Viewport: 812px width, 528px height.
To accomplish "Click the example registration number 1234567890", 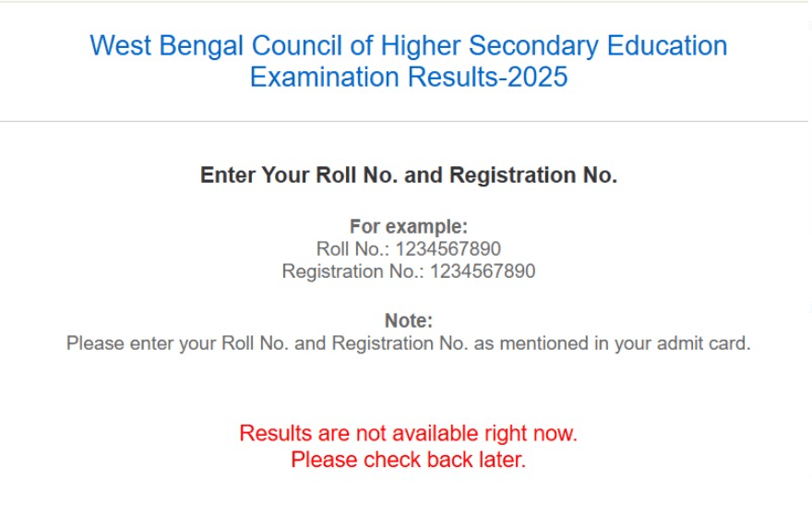I will tap(483, 272).
